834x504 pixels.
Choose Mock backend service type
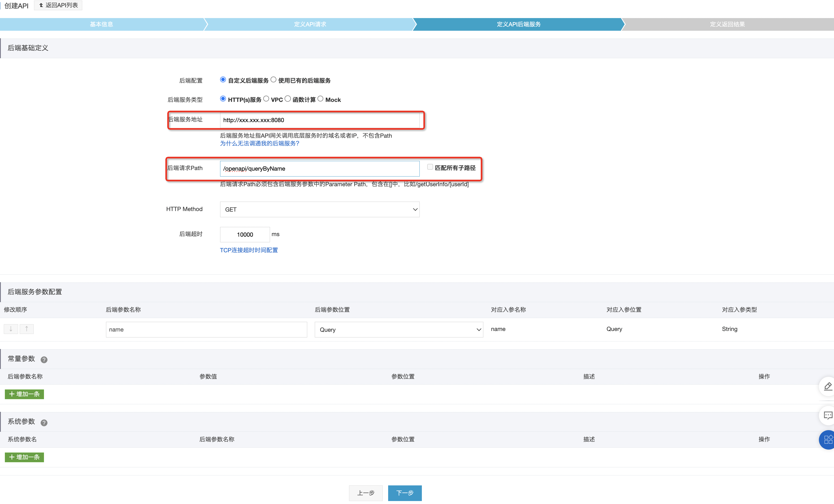(x=320, y=99)
